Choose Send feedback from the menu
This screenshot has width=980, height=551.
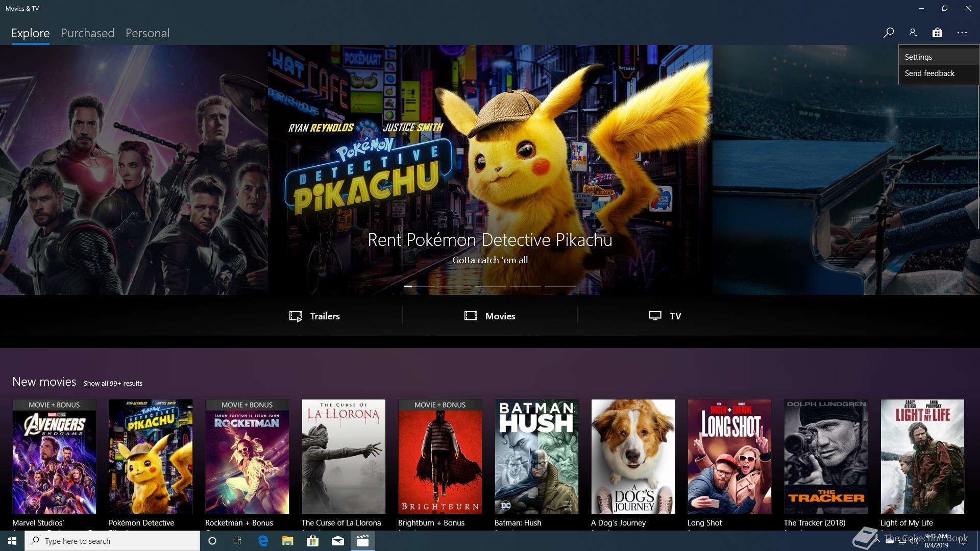click(939, 73)
